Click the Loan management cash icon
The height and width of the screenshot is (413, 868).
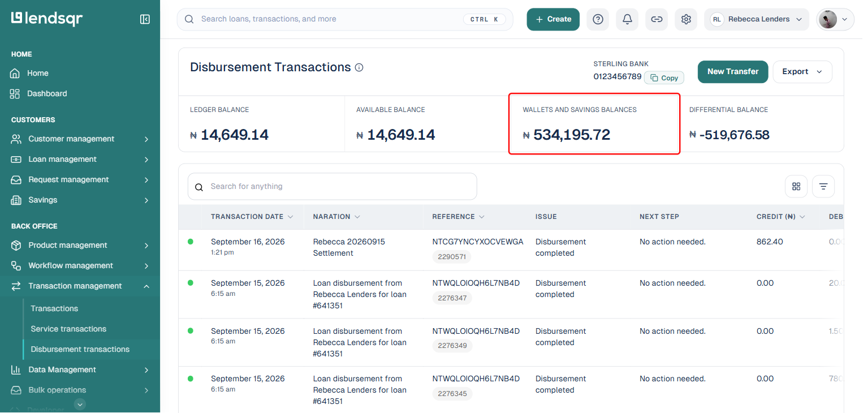click(16, 159)
